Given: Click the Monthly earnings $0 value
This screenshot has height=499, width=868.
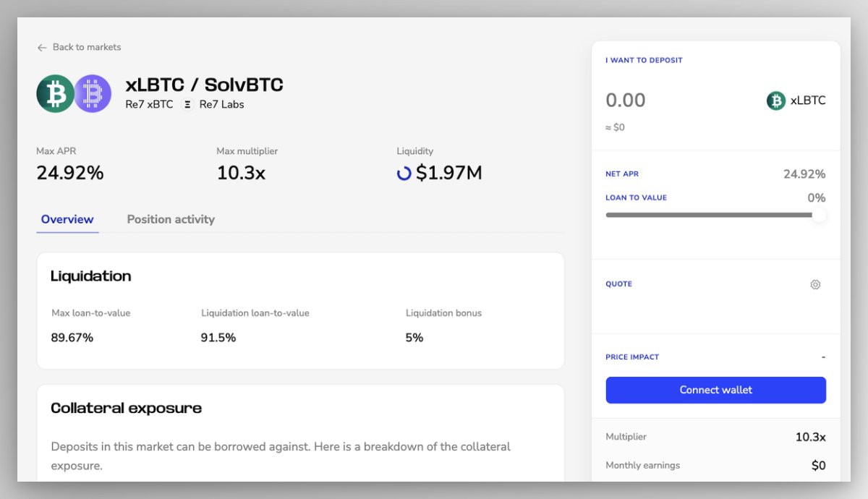Looking at the screenshot, I should 819,466.
